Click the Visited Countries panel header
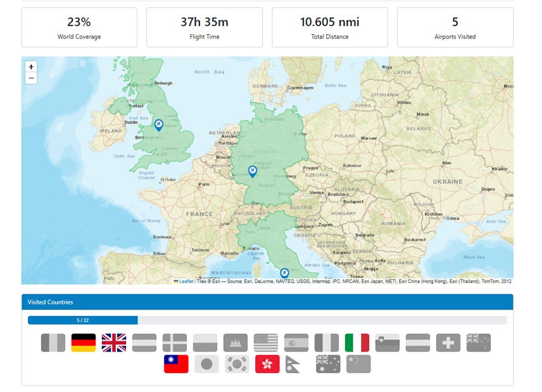This screenshot has height=392, width=542. [x=267, y=302]
